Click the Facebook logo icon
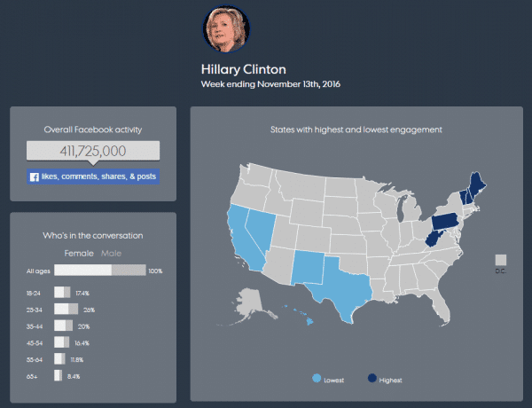Viewport: 532px width, 408px height. [35, 177]
